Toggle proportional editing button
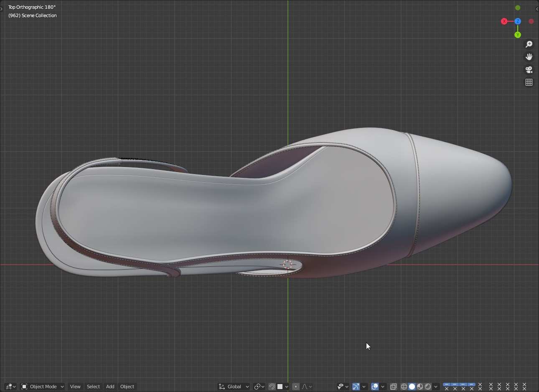The height and width of the screenshot is (392, 539). (296, 387)
